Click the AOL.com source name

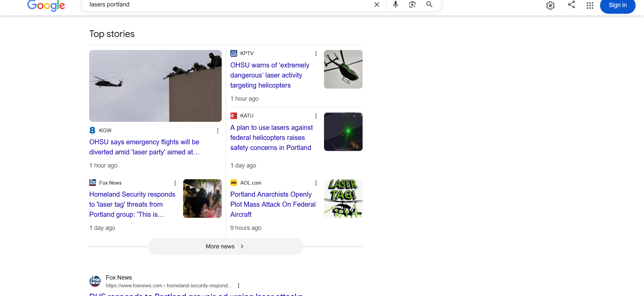(251, 183)
